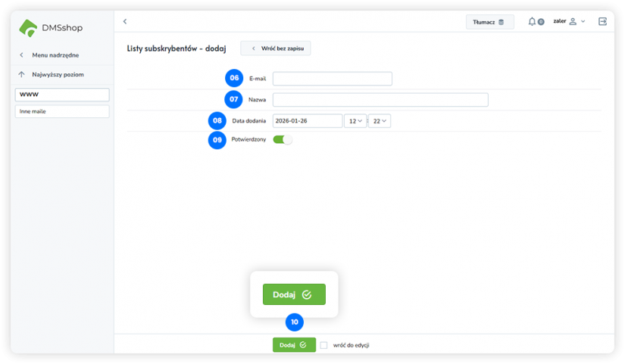The width and height of the screenshot is (625, 364).
Task: Open the hour dropdown showing 12
Action: pos(355,121)
